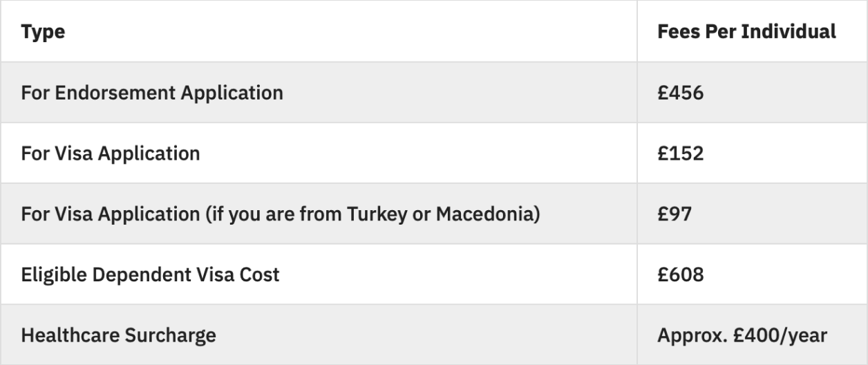Click the 'Approx. £400/year' fee value
Image resolution: width=868 pixels, height=365 pixels.
pyautogui.click(x=742, y=335)
